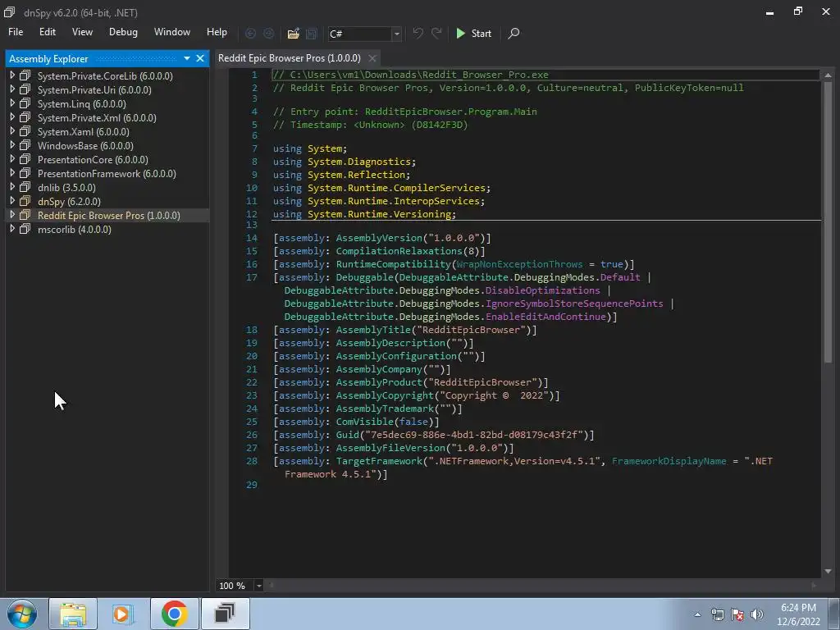Expand the System.Private.Xml node

(12, 117)
